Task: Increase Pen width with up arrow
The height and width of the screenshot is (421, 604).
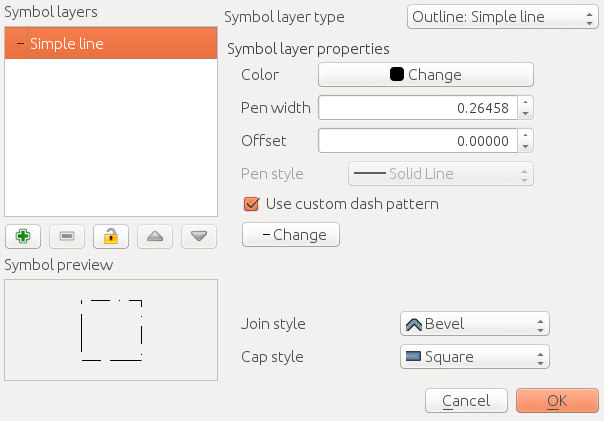Action: [x=525, y=102]
